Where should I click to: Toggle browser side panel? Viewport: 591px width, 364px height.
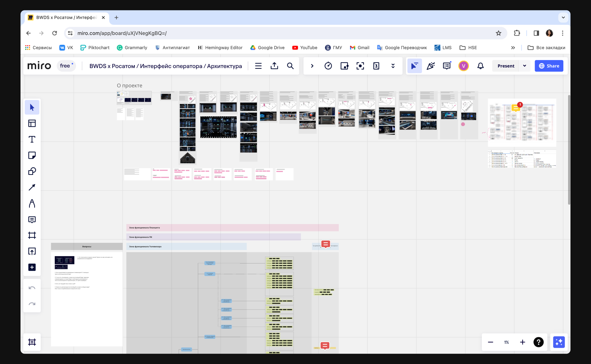[536, 33]
